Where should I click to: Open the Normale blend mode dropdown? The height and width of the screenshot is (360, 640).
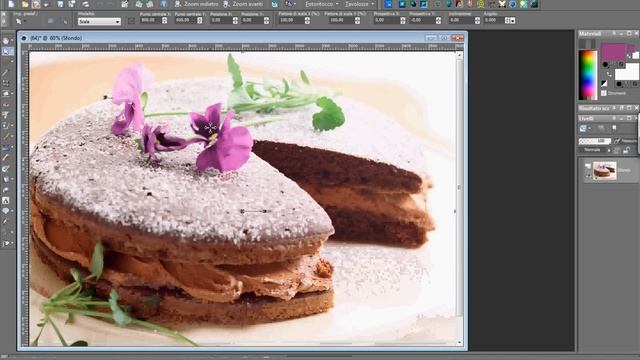(x=594, y=150)
